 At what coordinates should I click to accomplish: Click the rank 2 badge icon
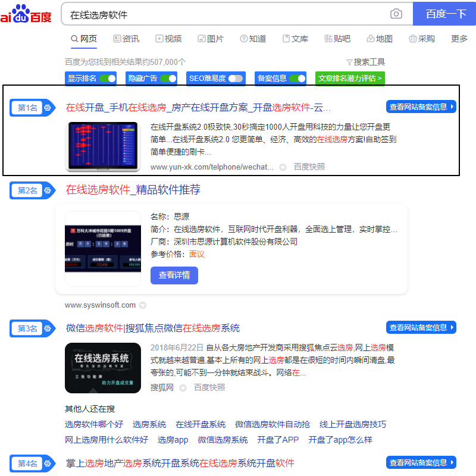pos(33,190)
